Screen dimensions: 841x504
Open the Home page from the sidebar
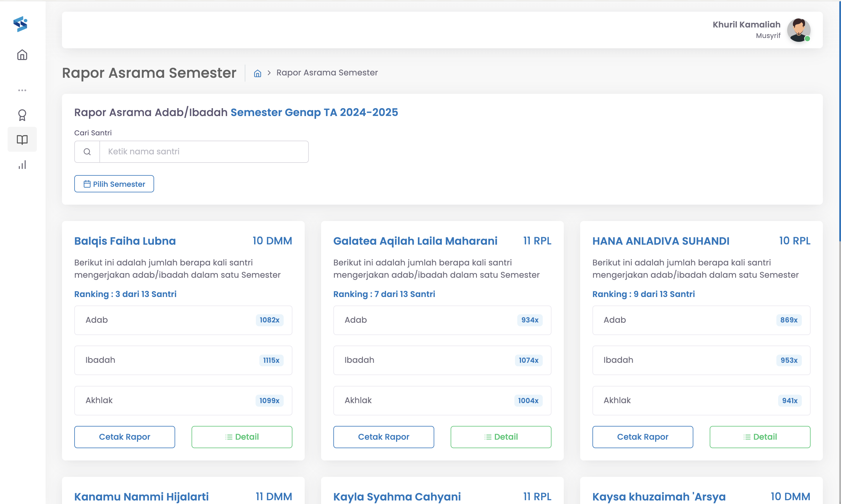(x=22, y=55)
